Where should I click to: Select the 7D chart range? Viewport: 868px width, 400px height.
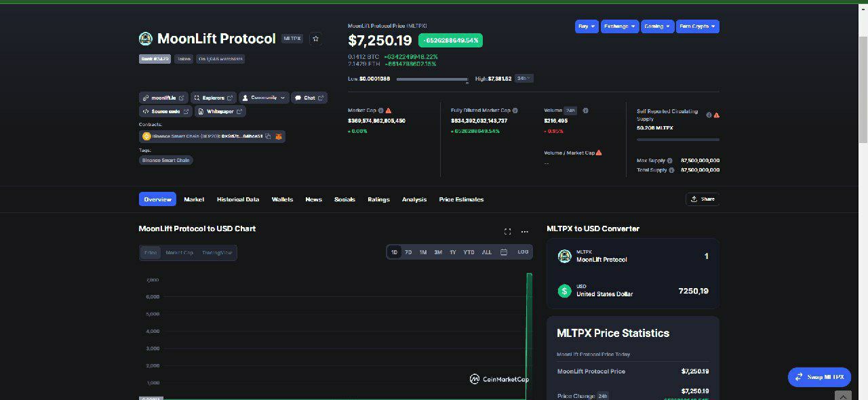(x=408, y=252)
